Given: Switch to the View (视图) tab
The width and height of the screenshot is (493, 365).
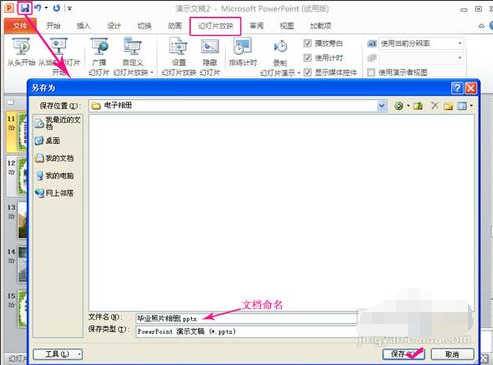Looking at the screenshot, I should coord(287,26).
